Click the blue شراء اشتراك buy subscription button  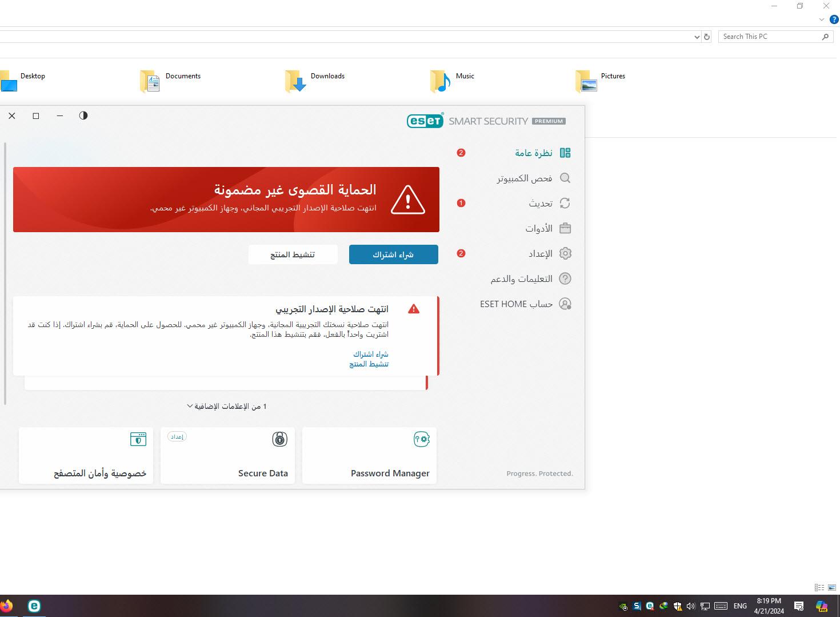pyautogui.click(x=394, y=254)
